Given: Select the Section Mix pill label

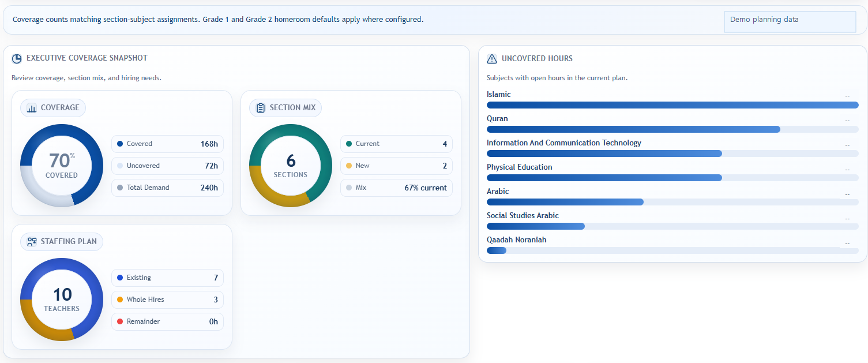Looking at the screenshot, I should [x=285, y=108].
